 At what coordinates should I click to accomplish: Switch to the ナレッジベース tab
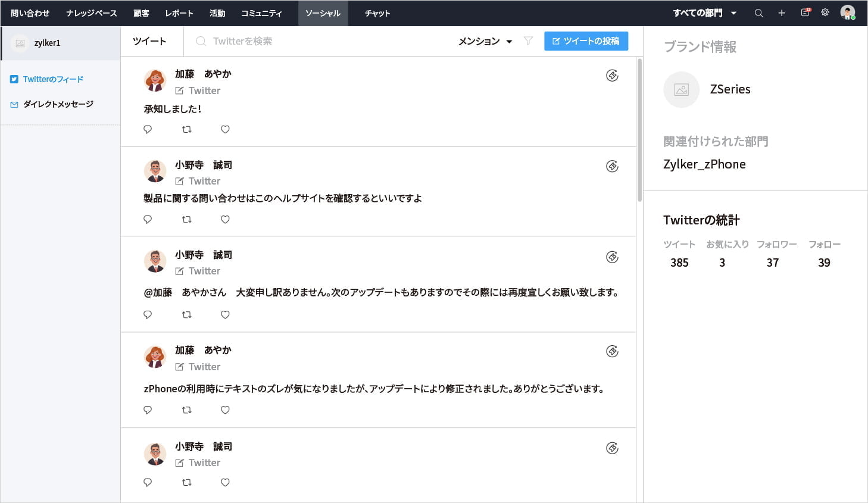point(92,13)
